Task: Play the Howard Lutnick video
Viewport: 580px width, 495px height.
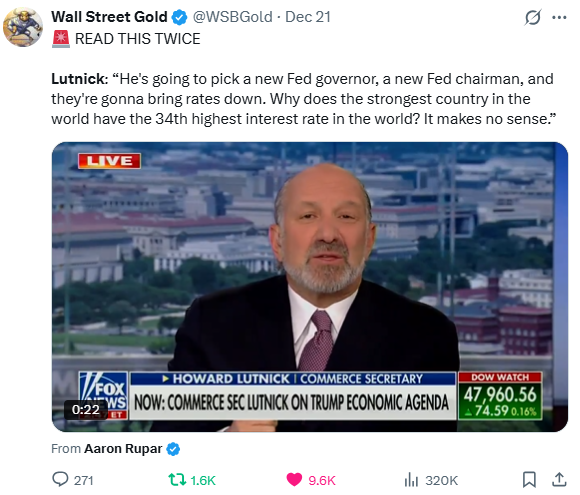Action: (310, 287)
